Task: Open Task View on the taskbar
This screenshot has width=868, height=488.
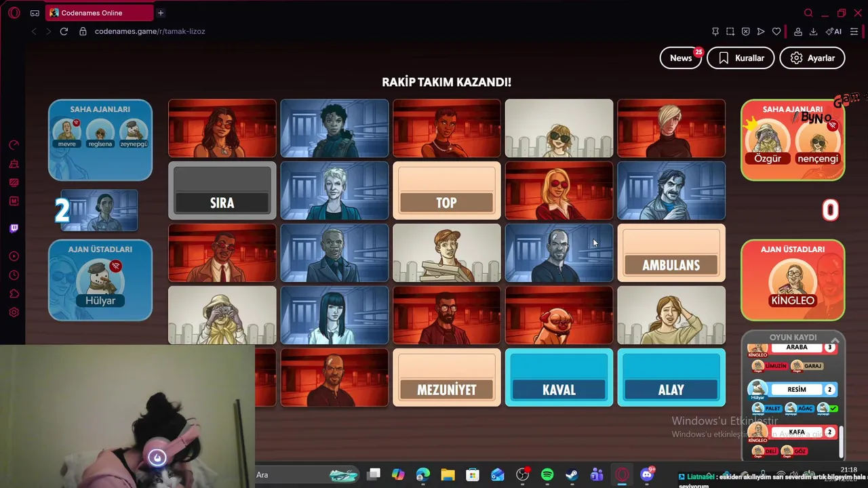Action: (x=374, y=475)
